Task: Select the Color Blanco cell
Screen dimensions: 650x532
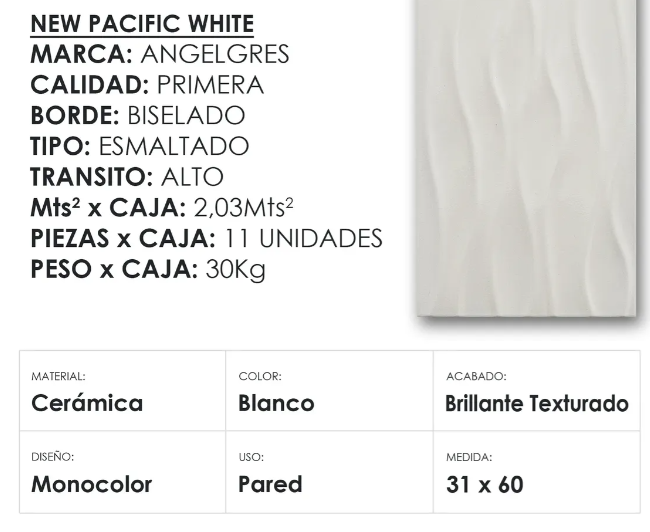Action: point(330,391)
